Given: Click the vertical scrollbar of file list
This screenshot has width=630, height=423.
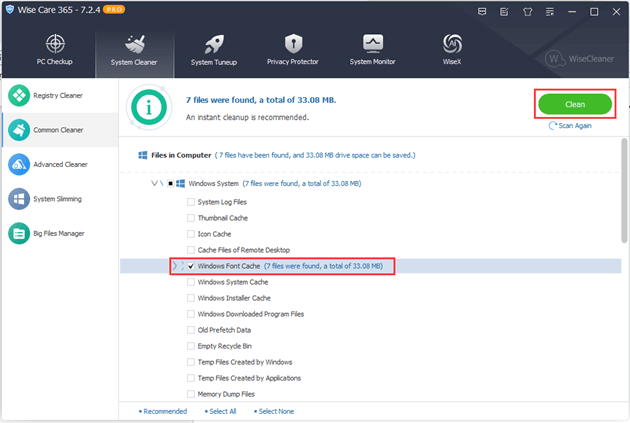Looking at the screenshot, I should pos(624,191).
